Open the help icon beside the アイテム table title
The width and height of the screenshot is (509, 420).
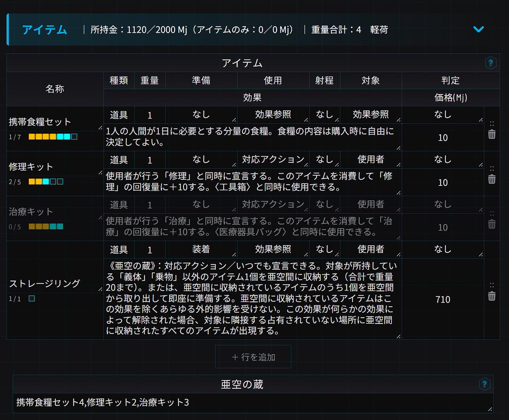490,63
